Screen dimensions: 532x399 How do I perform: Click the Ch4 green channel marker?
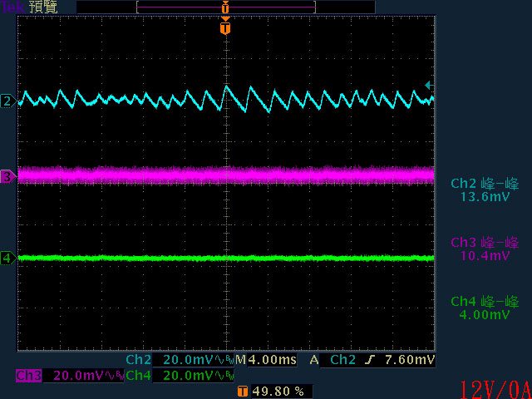(x=7, y=258)
